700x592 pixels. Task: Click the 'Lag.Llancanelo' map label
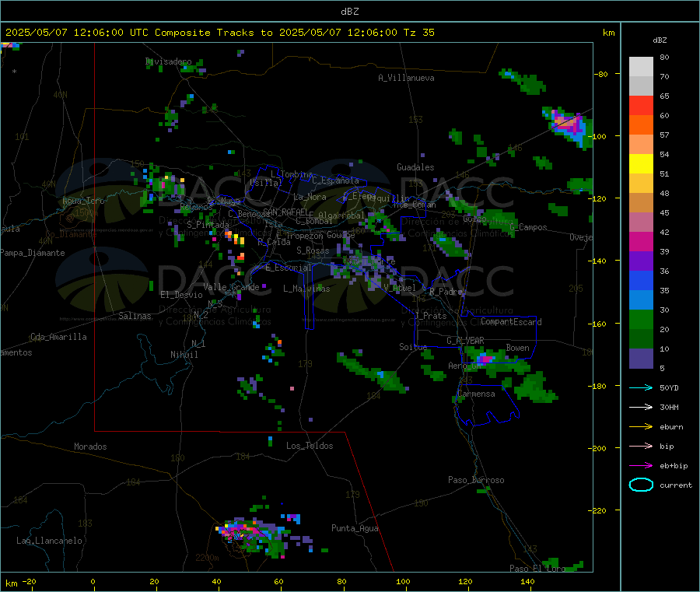point(49,541)
